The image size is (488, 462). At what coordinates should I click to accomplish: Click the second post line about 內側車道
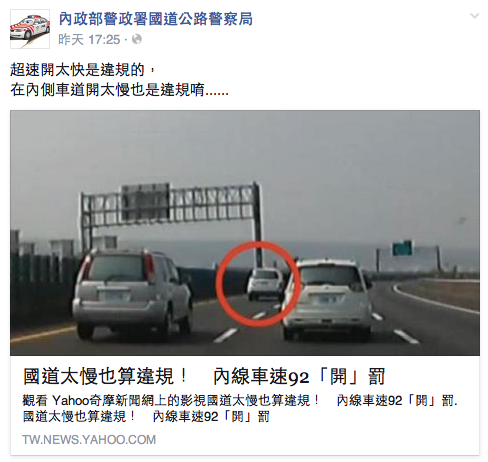(x=119, y=90)
